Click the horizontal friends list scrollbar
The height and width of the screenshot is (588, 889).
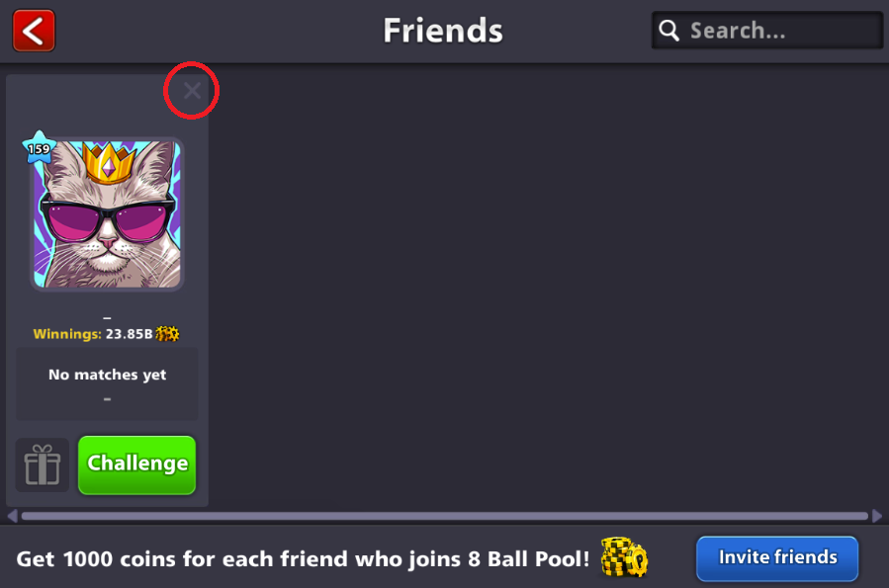point(445,516)
